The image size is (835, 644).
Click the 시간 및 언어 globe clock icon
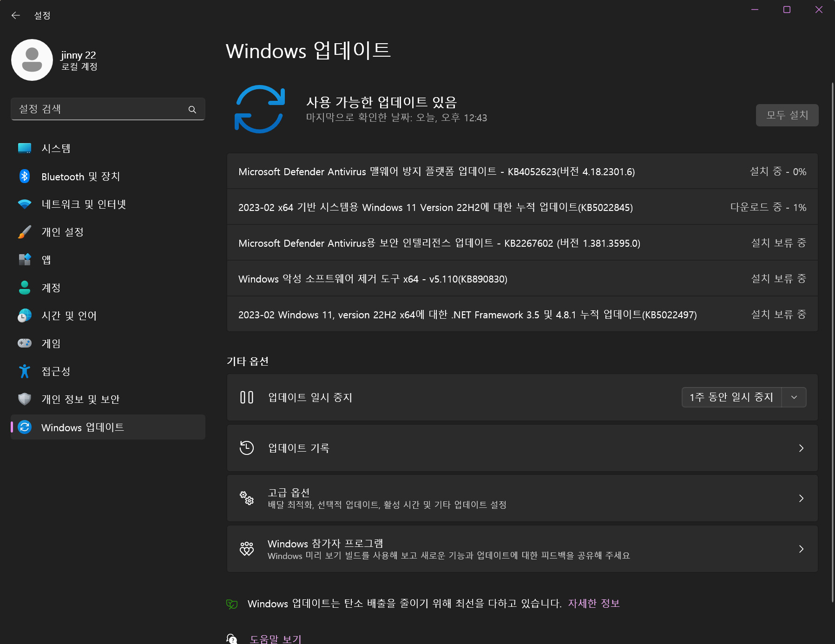pos(25,315)
